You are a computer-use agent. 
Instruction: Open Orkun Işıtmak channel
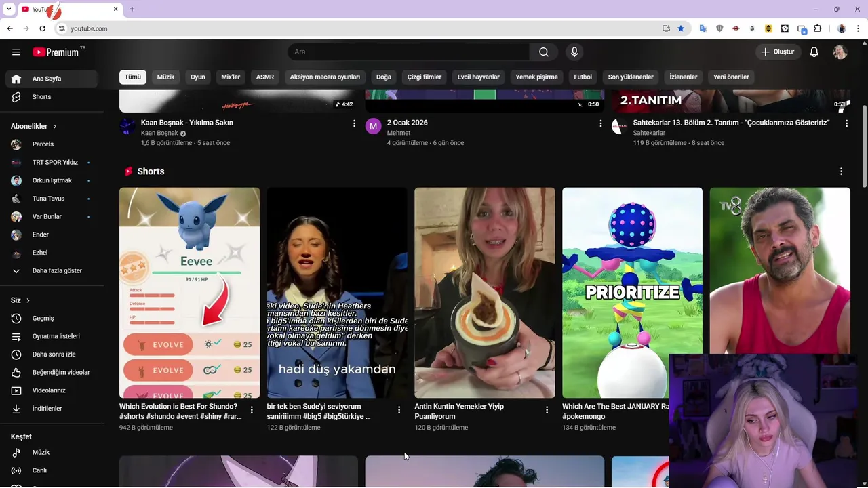pyautogui.click(x=52, y=180)
